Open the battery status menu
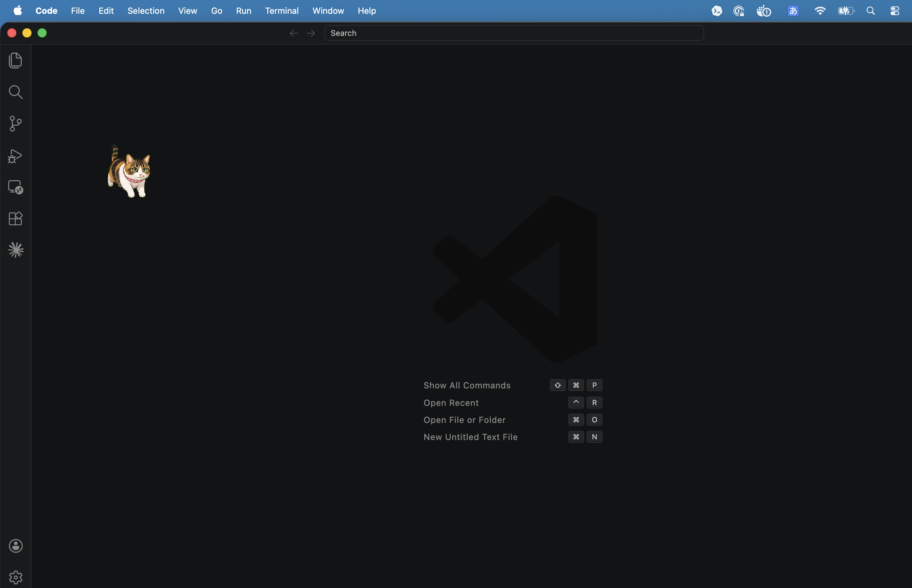The height and width of the screenshot is (588, 912). coord(846,11)
